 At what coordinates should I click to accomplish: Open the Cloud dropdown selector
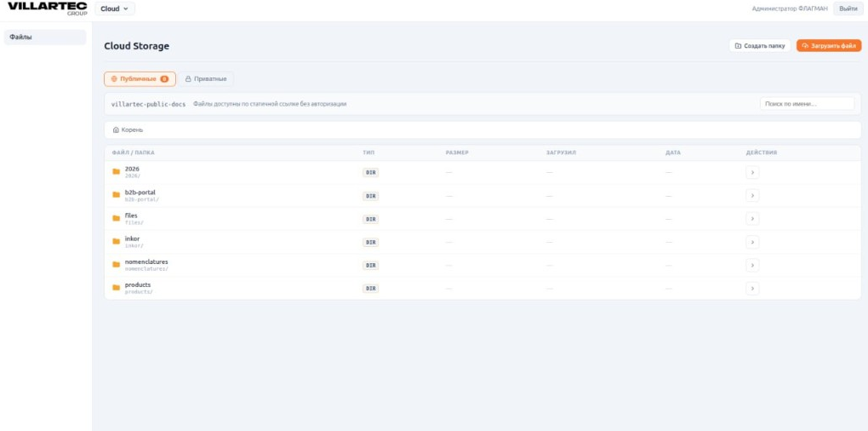click(x=115, y=9)
